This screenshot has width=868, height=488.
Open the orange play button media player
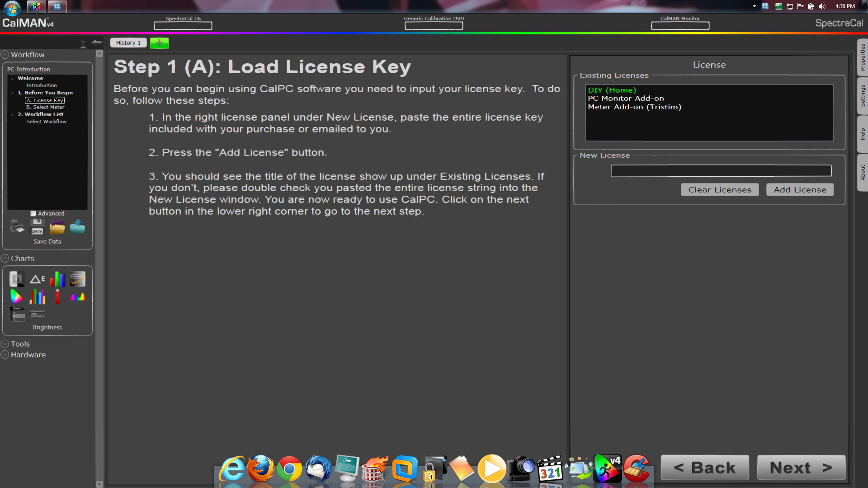492,469
